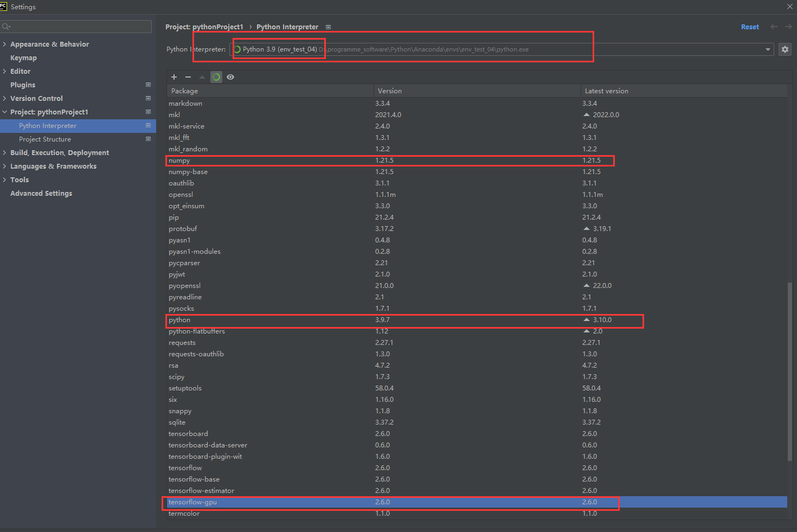The width and height of the screenshot is (797, 532).
Task: Expand the Tools section
Action: (4, 180)
